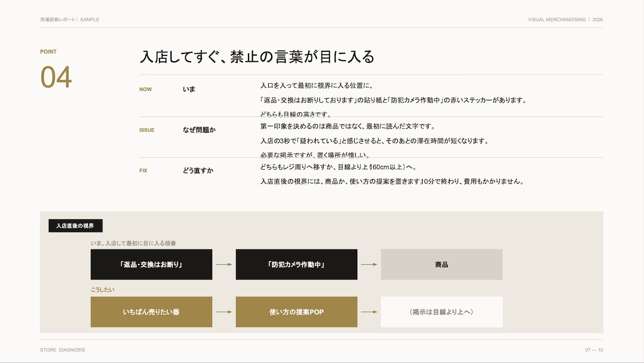Click the black box '「防犯カメラ作動中」'
The image size is (644, 363).
[297, 264]
